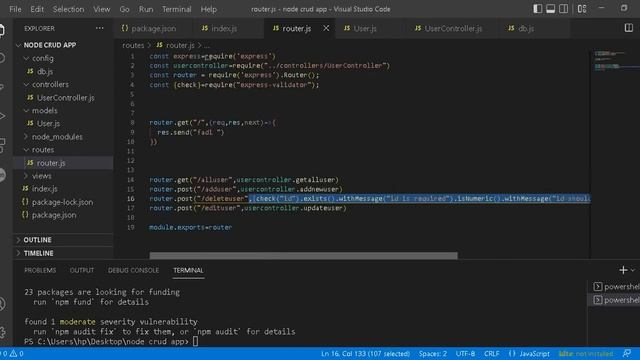Click the feedback icon in status bar

(x=627, y=353)
